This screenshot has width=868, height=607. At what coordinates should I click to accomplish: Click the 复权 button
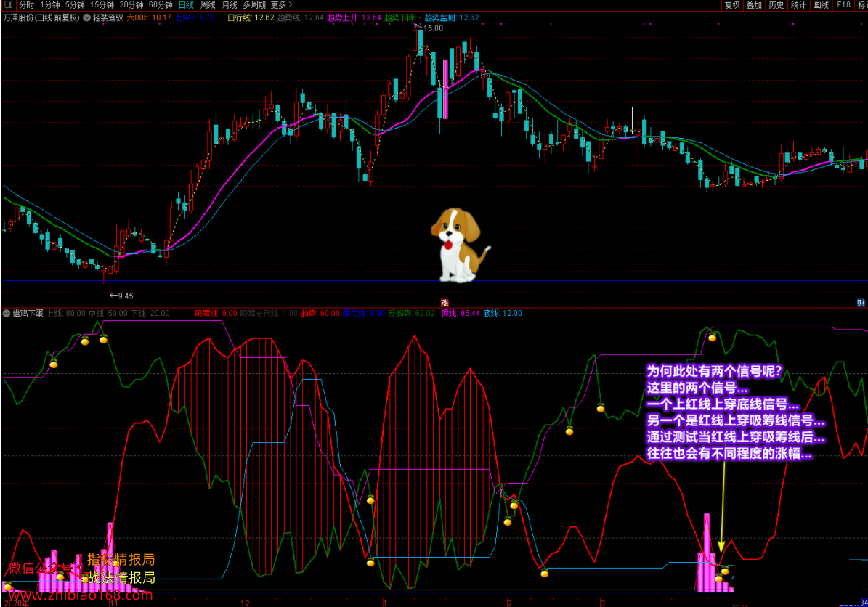(732, 5)
